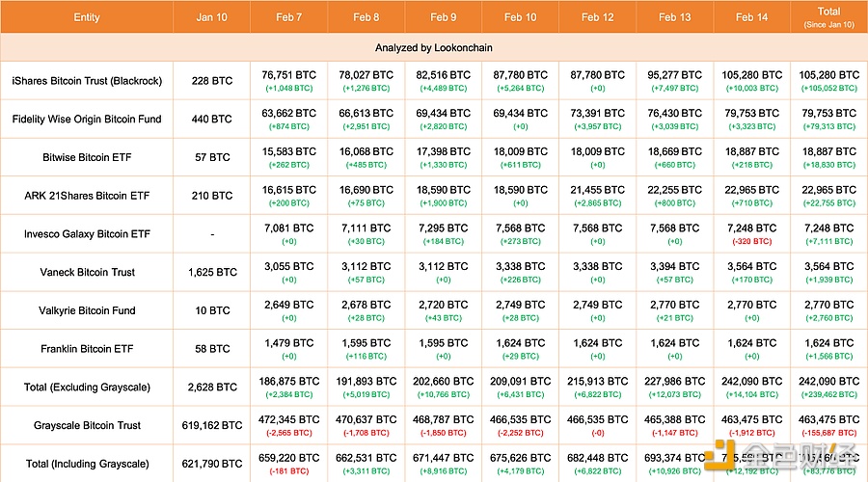
Task: Select the Feb 13 column header
Action: pos(674,17)
